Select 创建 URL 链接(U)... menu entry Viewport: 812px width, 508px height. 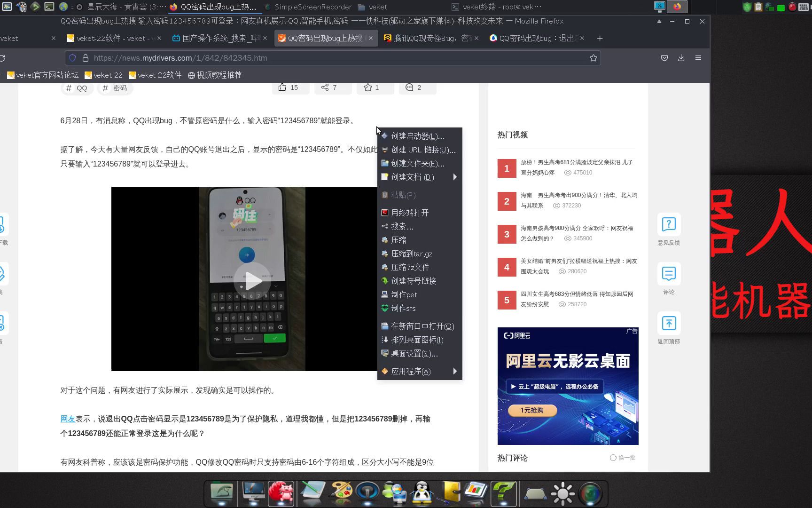pos(420,150)
